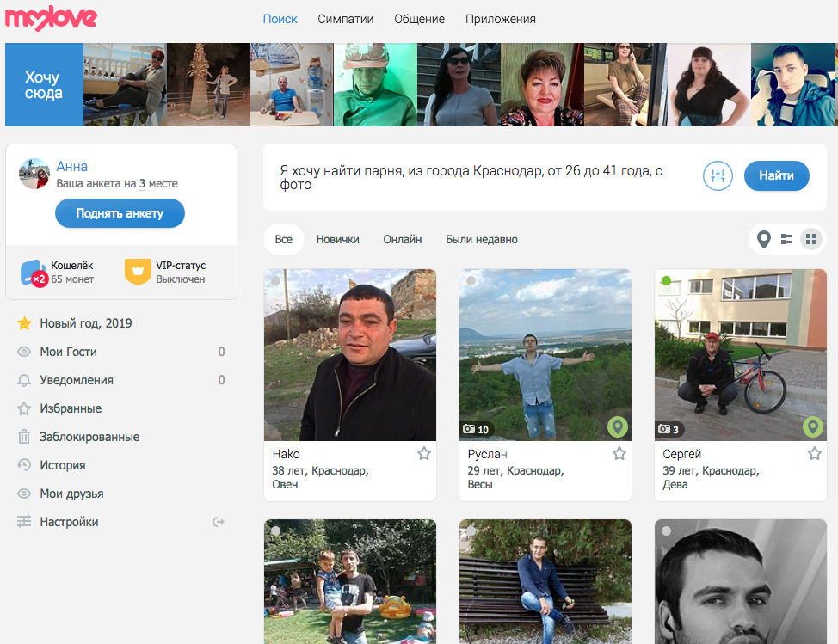
Task: Click banner selfie of young man in car
Action: coord(792,84)
